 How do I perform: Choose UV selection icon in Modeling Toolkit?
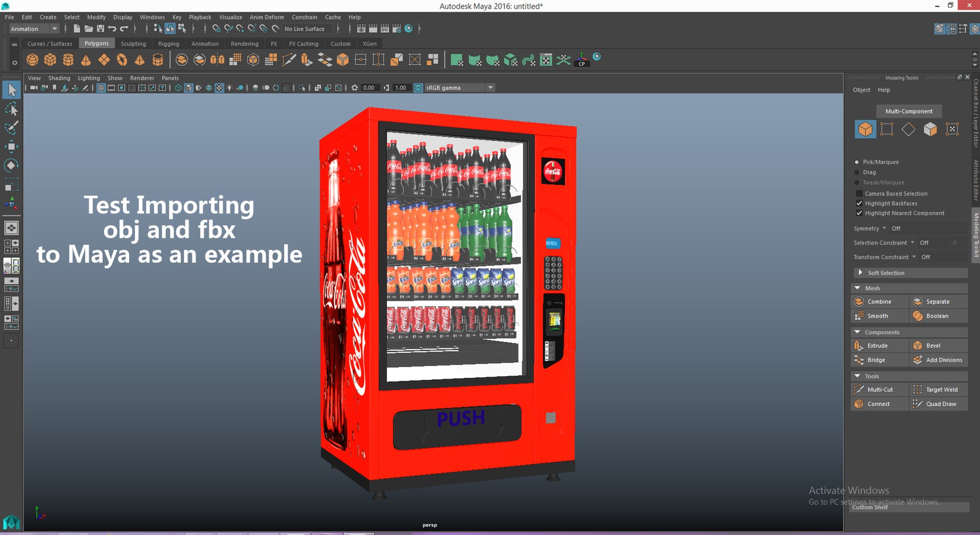pyautogui.click(x=952, y=129)
